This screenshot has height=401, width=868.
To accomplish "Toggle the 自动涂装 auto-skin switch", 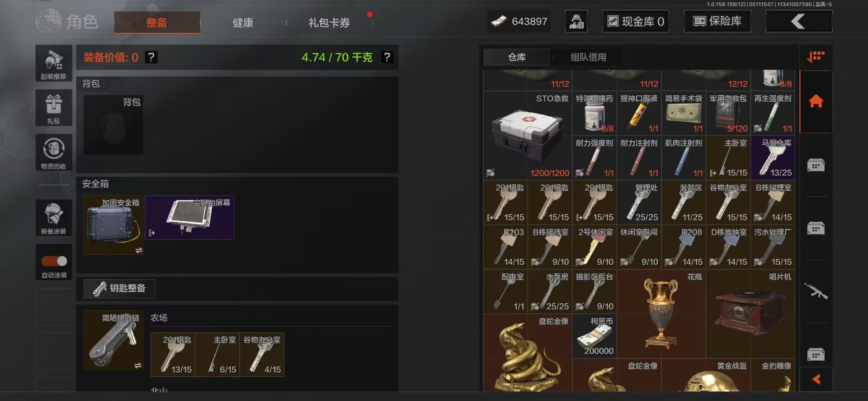I will pyautogui.click(x=54, y=261).
